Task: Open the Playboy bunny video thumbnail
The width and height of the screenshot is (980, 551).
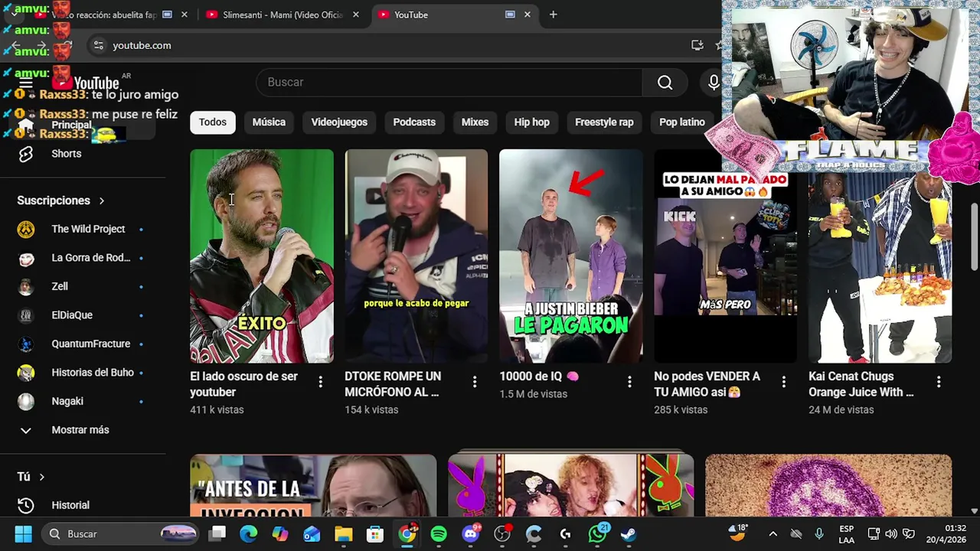Action: click(570, 486)
